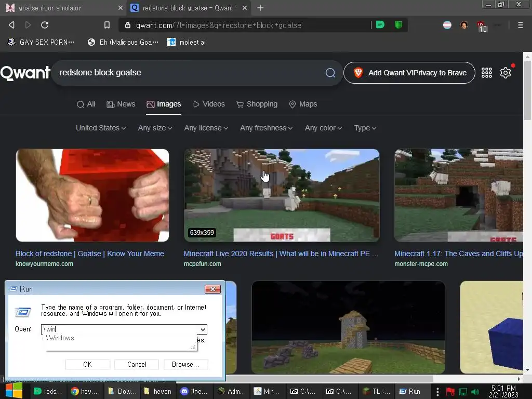
Task: Open the extension icon showing badge 10
Action: (x=482, y=26)
